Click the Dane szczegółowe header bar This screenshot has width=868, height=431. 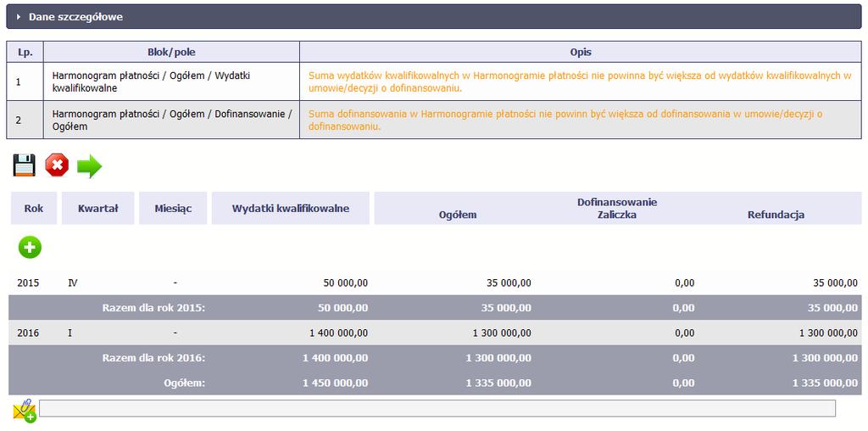[x=434, y=17]
